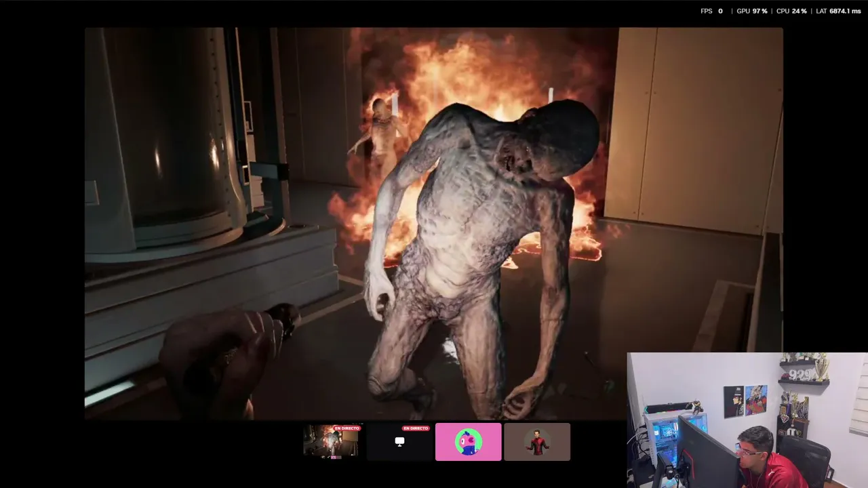Click the GPU 97 % usage stat
This screenshot has height=488, width=868.
tap(752, 12)
